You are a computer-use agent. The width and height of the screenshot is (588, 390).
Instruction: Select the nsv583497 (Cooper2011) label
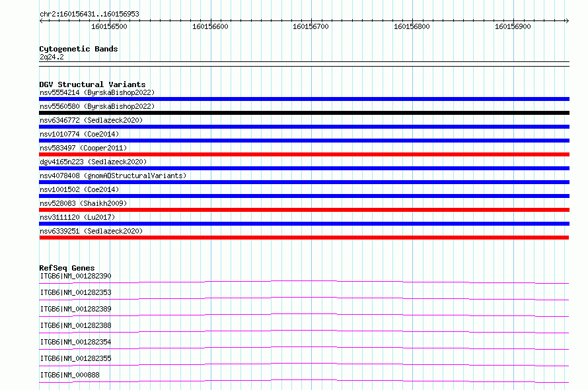[83, 148]
